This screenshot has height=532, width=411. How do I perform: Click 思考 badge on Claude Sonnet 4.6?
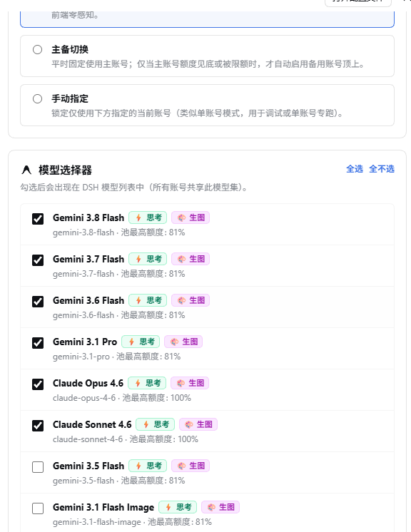pyautogui.click(x=155, y=424)
